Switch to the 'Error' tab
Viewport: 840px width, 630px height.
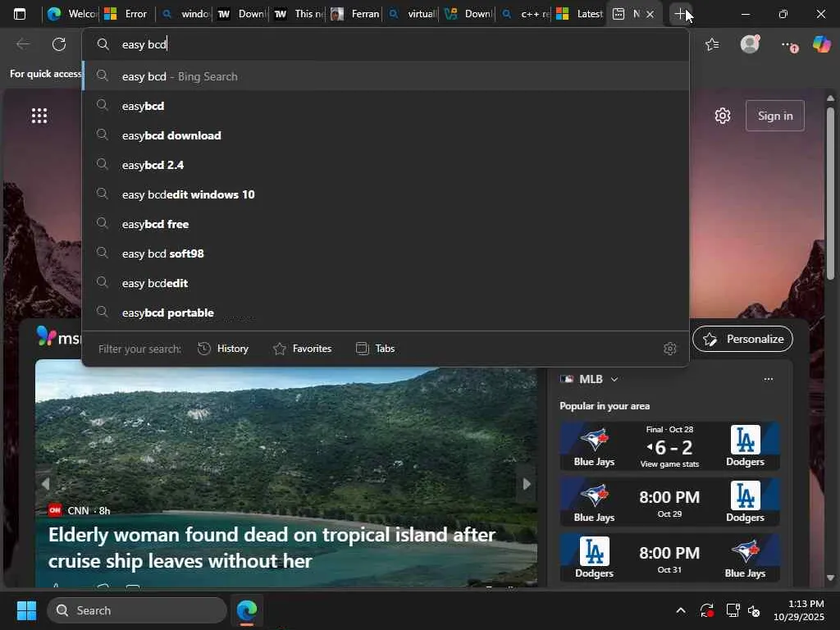point(126,14)
